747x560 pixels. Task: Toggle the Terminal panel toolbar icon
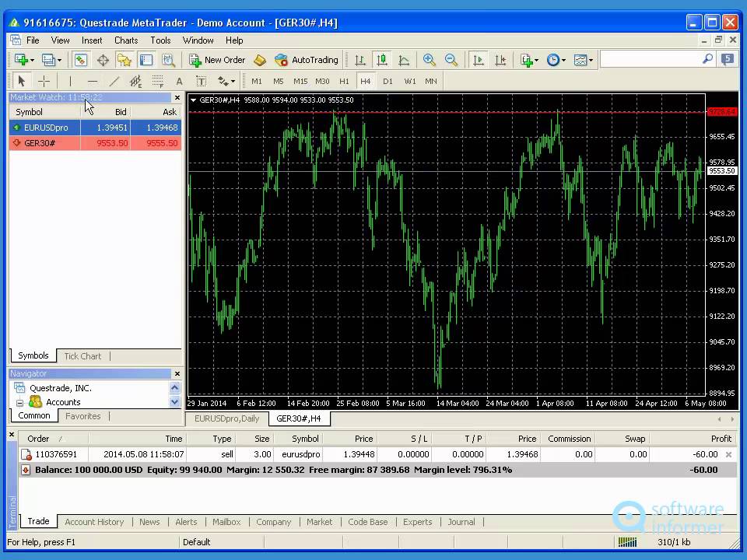(x=146, y=60)
